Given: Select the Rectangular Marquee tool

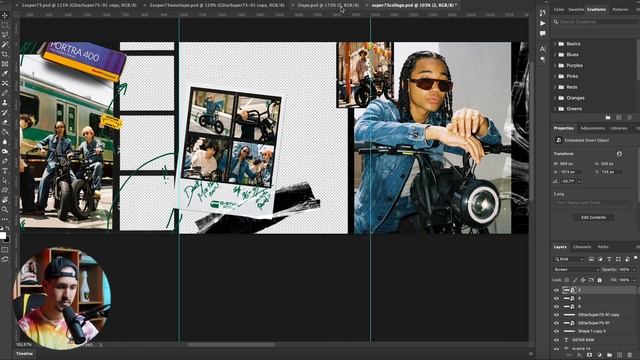Looking at the screenshot, I should [5, 25].
